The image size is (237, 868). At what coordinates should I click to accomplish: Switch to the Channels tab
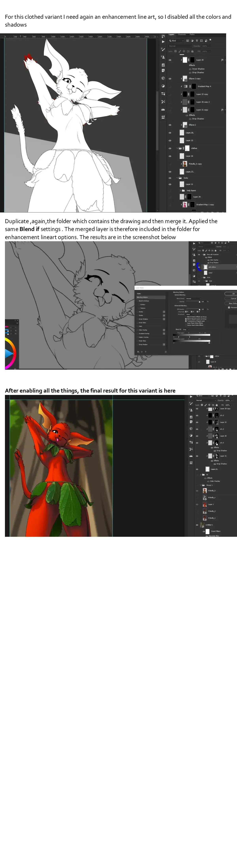182,34
